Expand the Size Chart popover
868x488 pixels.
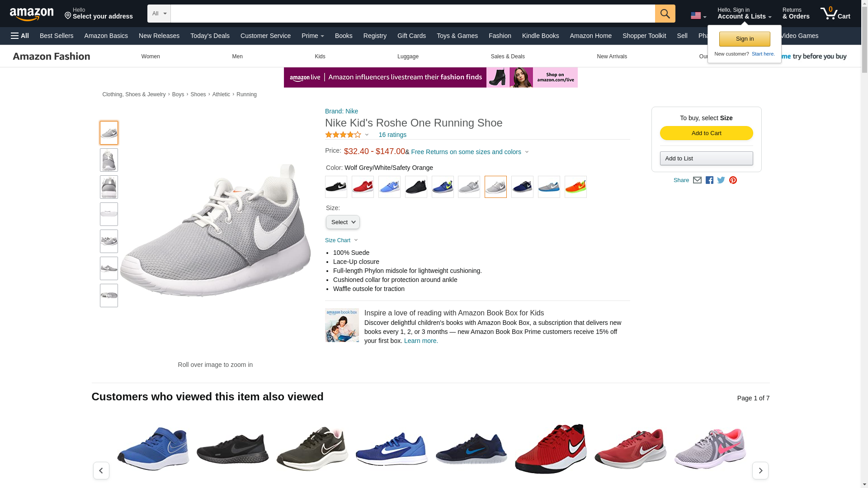pyautogui.click(x=341, y=240)
